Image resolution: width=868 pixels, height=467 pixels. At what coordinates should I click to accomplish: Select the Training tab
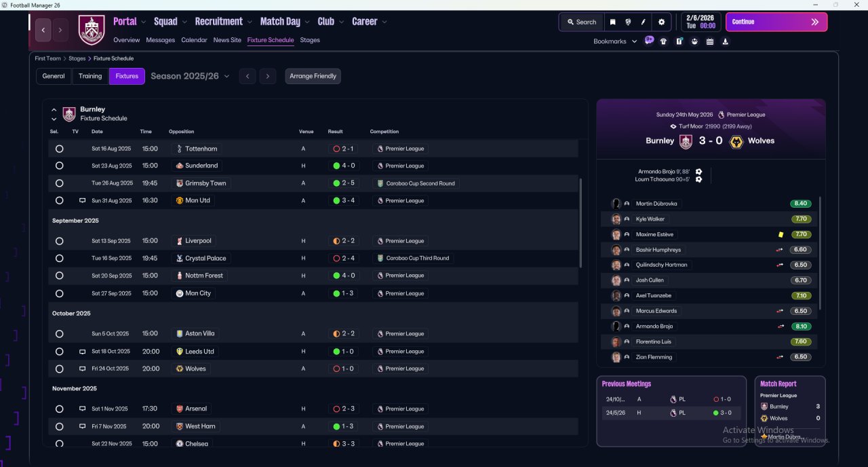click(90, 76)
